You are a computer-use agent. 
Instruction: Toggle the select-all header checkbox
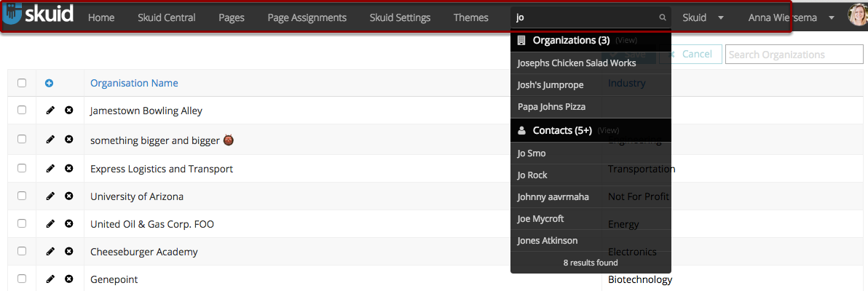pyautogui.click(x=22, y=83)
